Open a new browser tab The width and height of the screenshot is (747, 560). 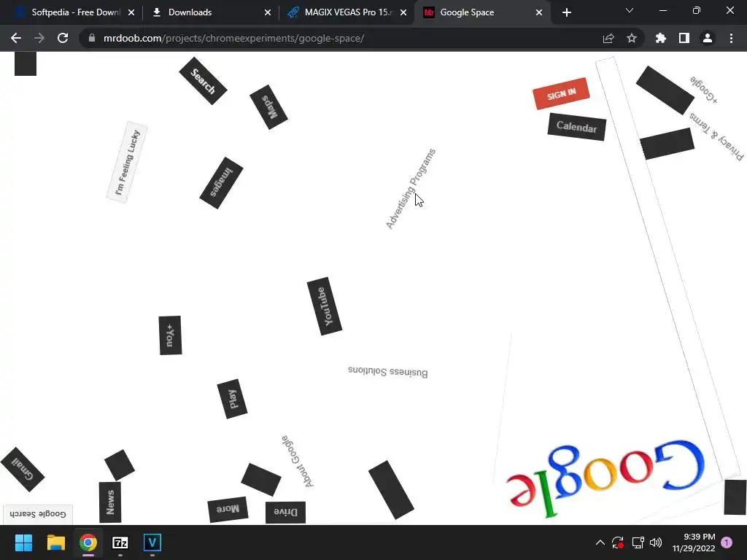(566, 12)
